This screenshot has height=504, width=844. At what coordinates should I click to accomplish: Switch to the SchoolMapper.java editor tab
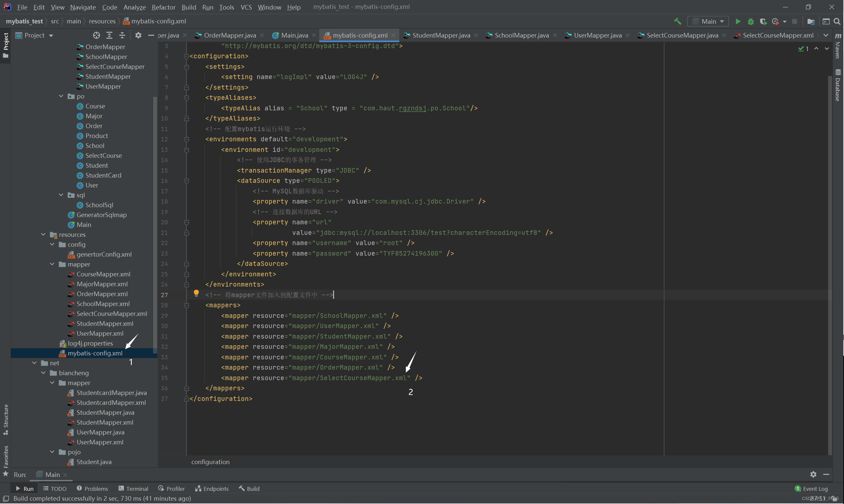[521, 35]
